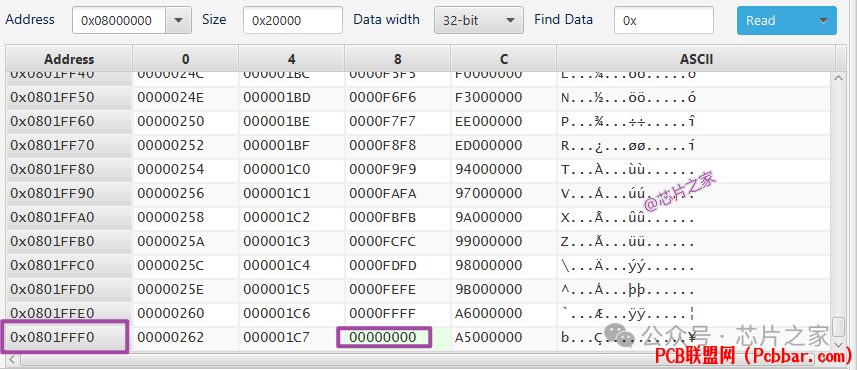Click the column header 4

(291, 59)
